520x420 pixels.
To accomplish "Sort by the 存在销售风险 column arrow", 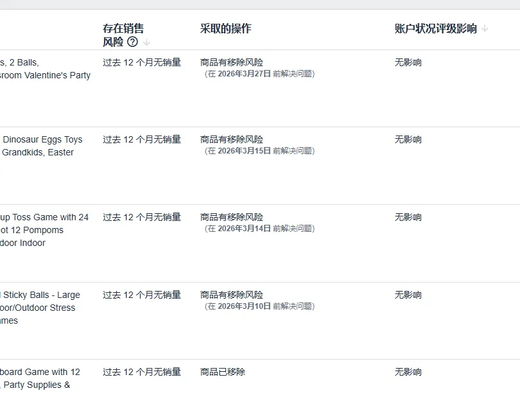I will point(146,42).
